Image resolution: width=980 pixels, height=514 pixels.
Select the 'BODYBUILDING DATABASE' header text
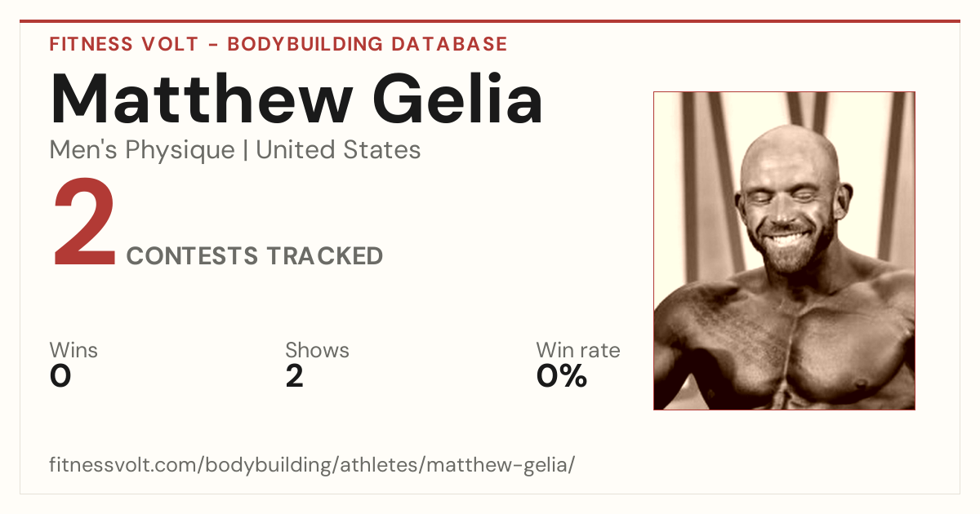[x=367, y=44]
